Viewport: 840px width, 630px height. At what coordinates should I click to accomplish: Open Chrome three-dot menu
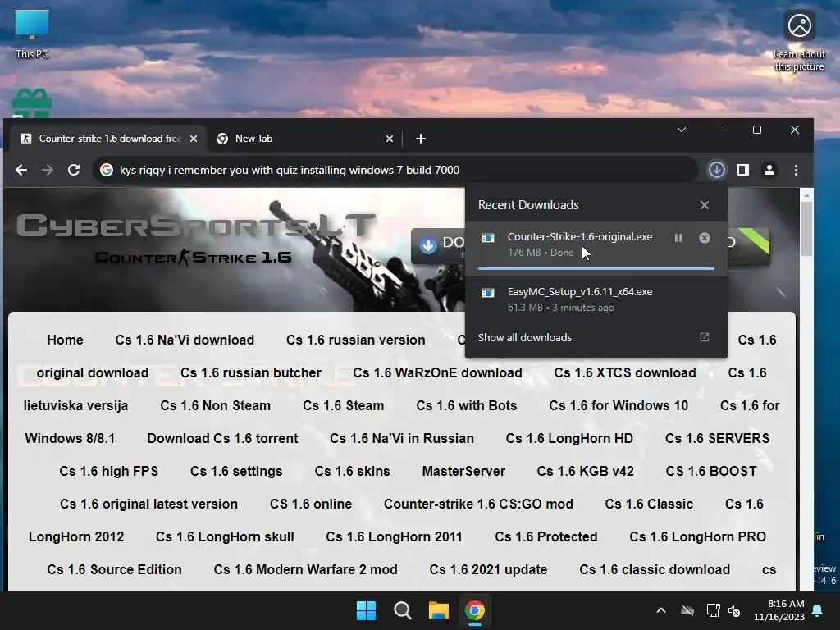796,170
